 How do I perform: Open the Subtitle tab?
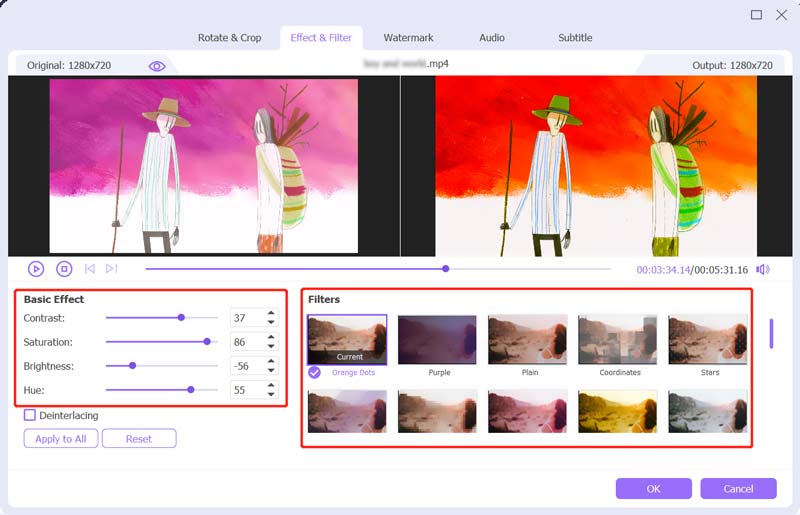pos(575,38)
